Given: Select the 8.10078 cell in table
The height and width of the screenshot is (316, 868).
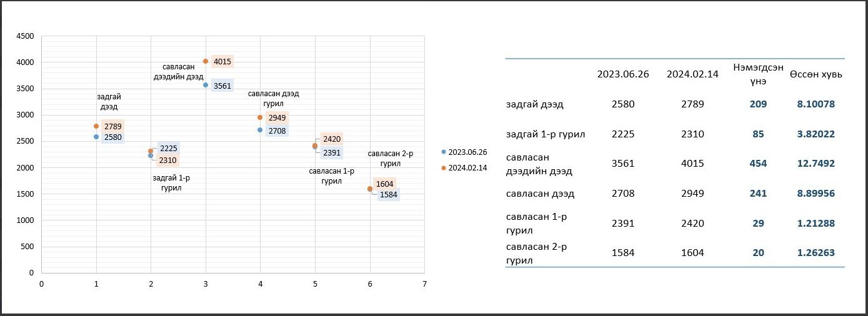Looking at the screenshot, I should [x=816, y=104].
